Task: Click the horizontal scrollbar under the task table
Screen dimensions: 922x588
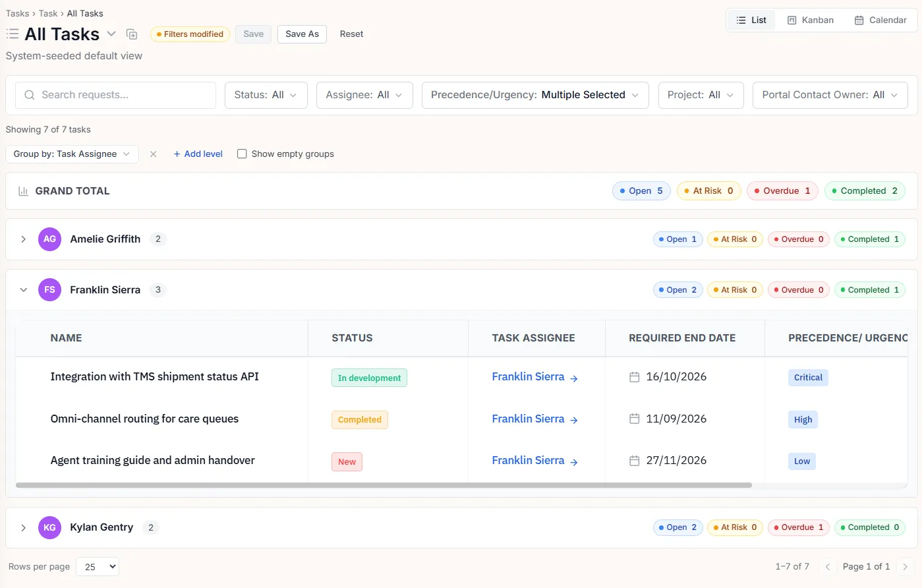Action: click(x=384, y=485)
